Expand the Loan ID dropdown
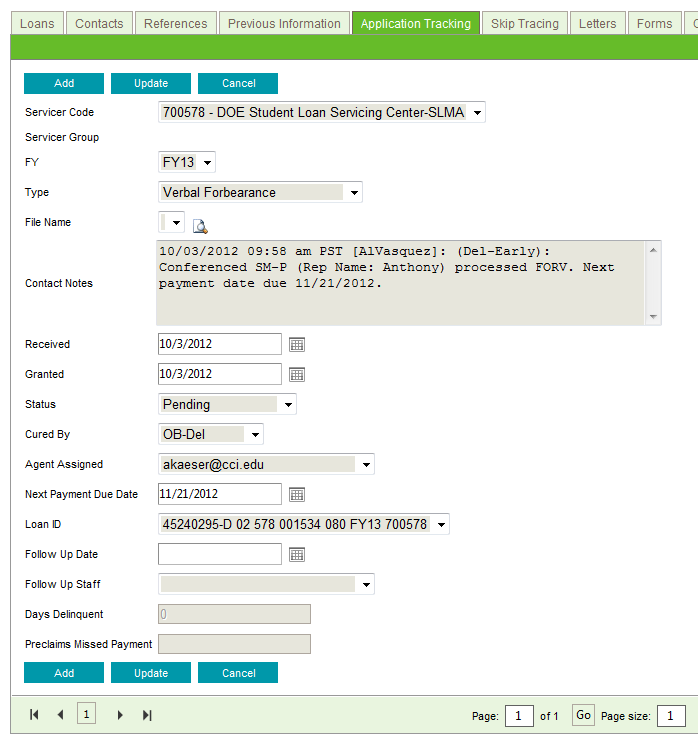Viewport: 698px width, 736px height. (x=441, y=525)
